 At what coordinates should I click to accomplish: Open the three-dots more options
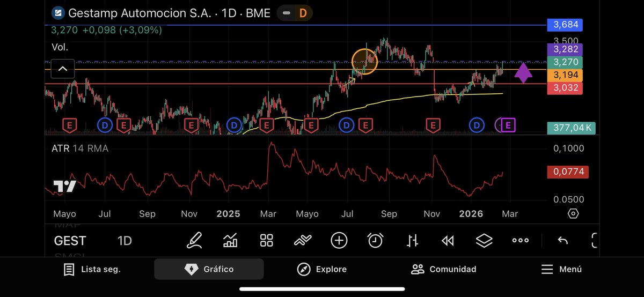[521, 241]
